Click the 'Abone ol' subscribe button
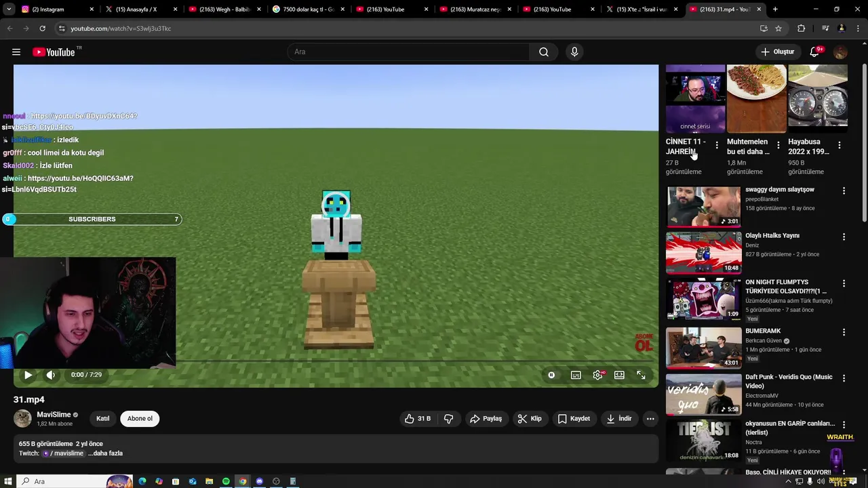Image resolution: width=868 pixels, height=488 pixels. 140,419
